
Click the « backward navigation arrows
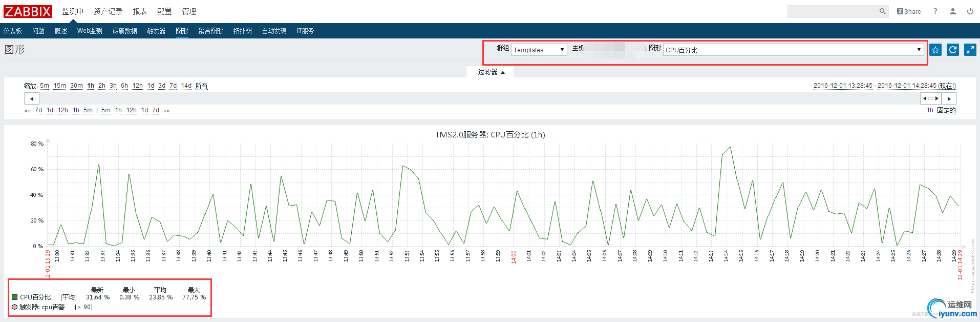point(28,111)
